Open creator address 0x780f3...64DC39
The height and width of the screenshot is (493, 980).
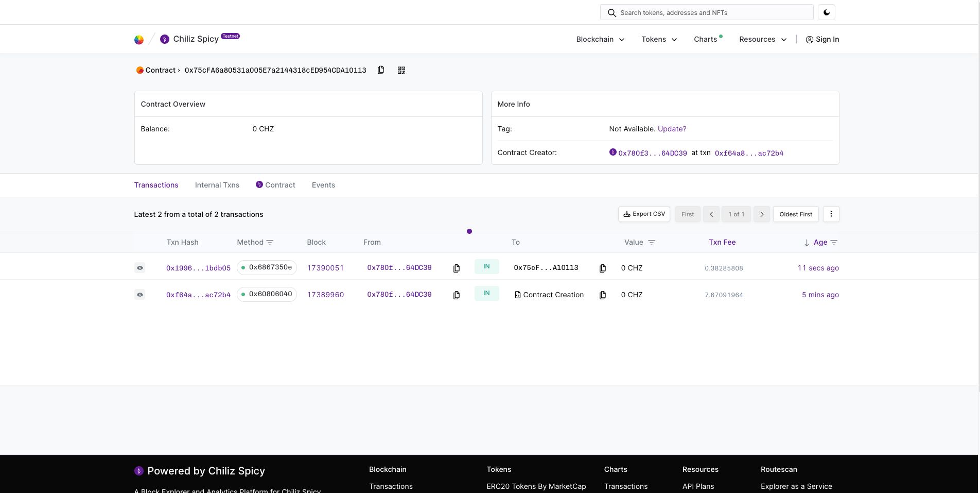652,153
